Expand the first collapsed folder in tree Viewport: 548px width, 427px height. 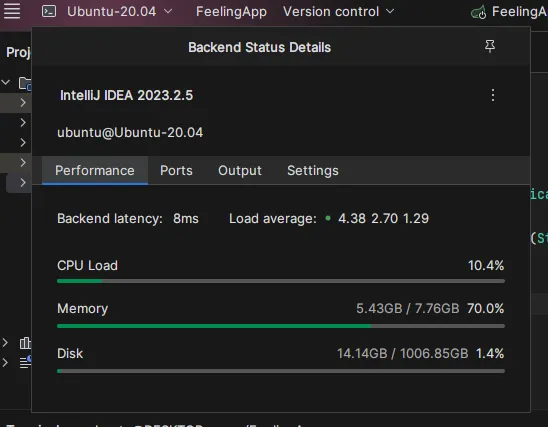pyautogui.click(x=23, y=103)
